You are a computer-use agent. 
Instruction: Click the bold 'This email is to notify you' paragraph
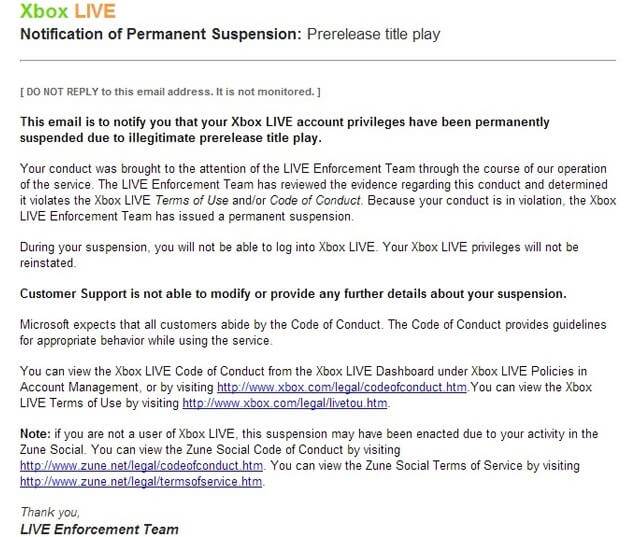click(x=285, y=129)
